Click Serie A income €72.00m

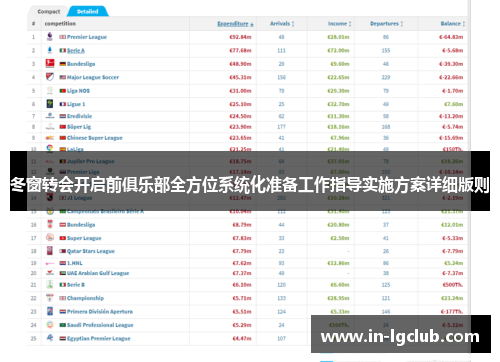pos(338,50)
